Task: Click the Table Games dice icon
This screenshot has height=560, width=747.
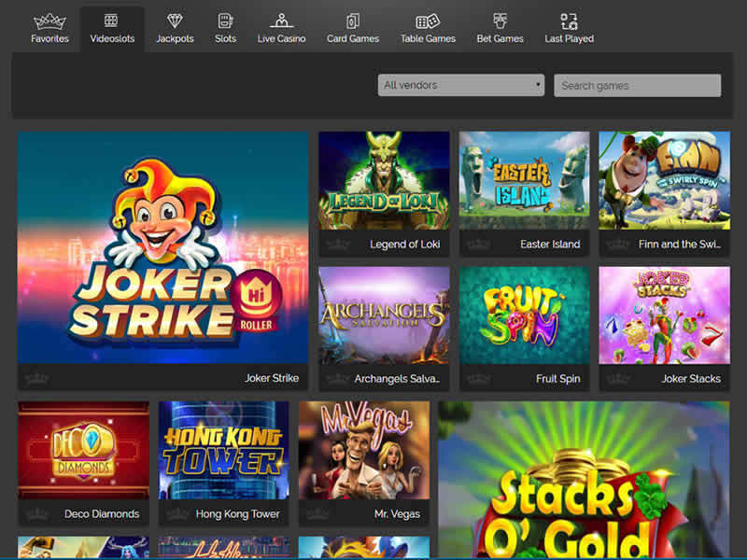Action: click(428, 21)
